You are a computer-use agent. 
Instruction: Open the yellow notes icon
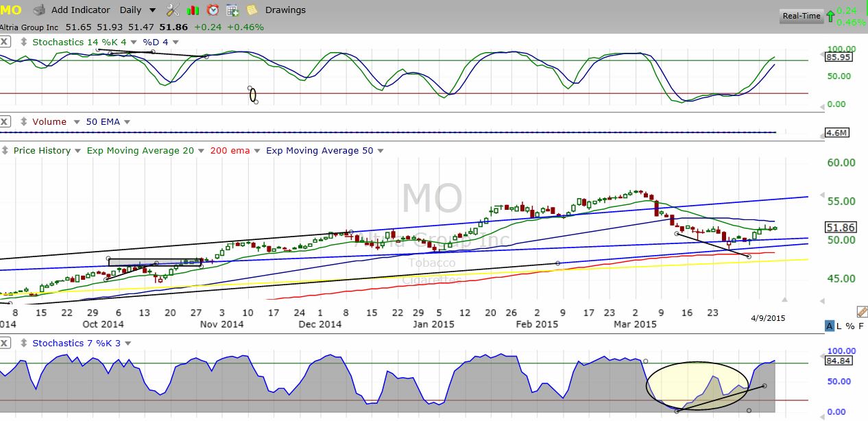252,10
